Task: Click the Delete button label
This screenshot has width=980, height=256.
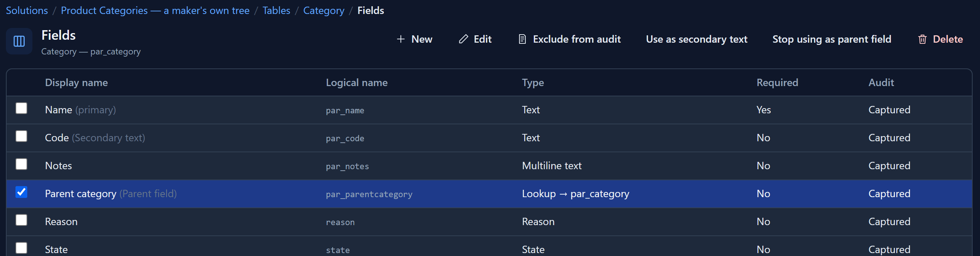Action: tap(948, 39)
